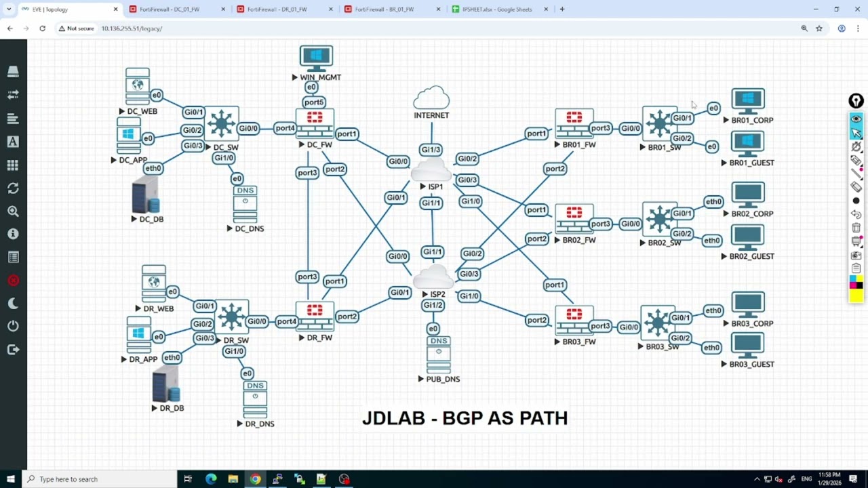This screenshot has height=488, width=868.
Task: Reload the page with the browser refresh button
Action: click(42, 28)
